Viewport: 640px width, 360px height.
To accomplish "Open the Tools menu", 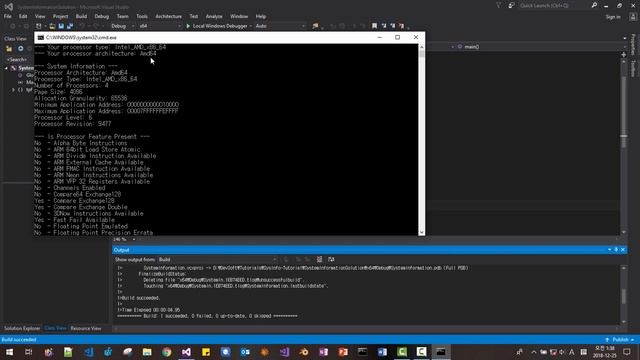I will (x=142, y=16).
